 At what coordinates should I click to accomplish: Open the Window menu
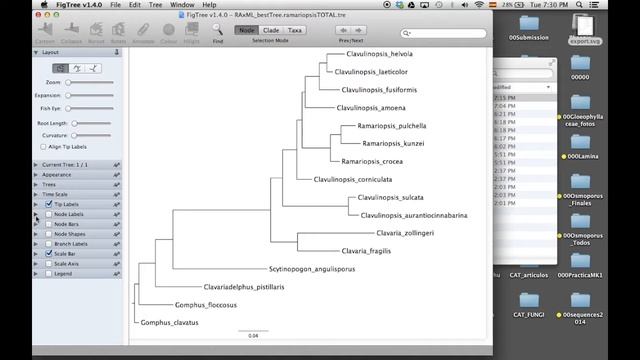click(182, 5)
